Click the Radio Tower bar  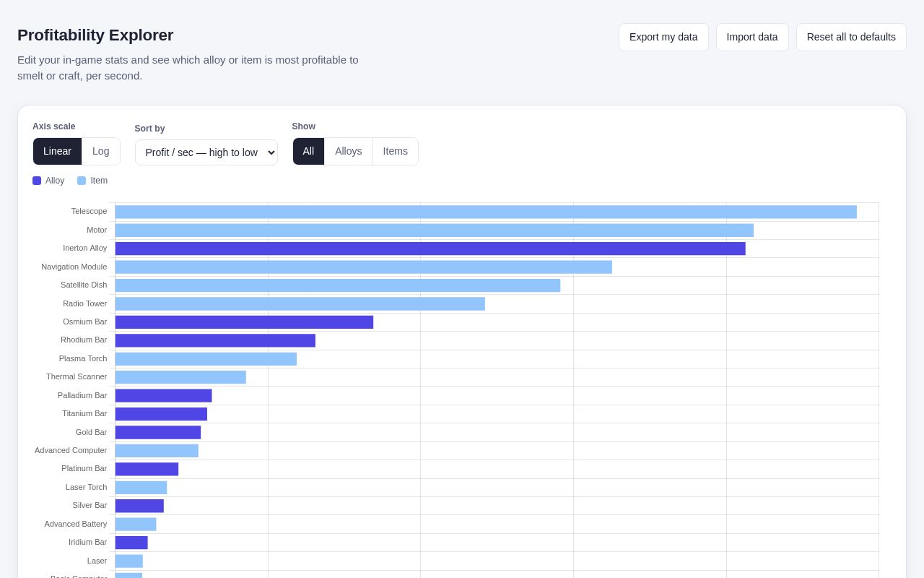coord(300,304)
